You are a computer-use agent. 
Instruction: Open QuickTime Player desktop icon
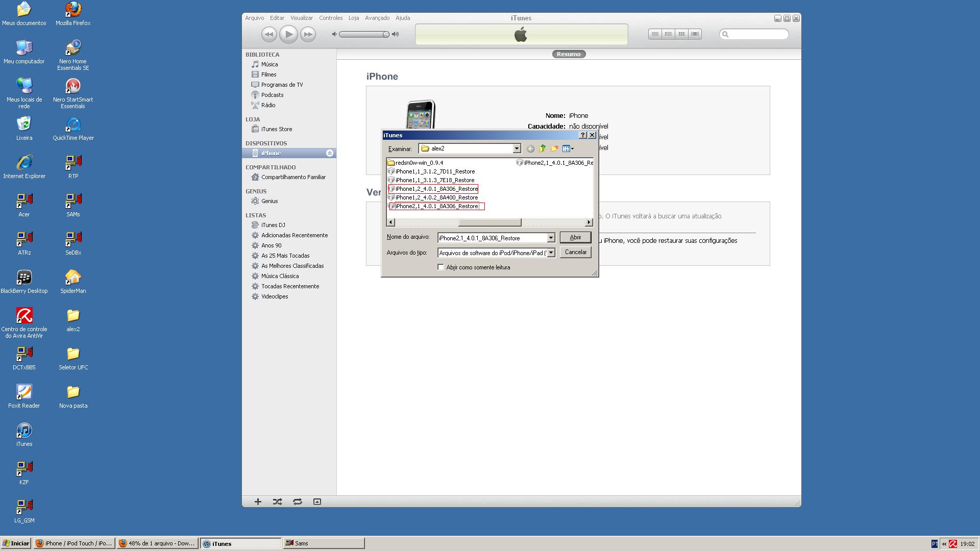point(73,129)
